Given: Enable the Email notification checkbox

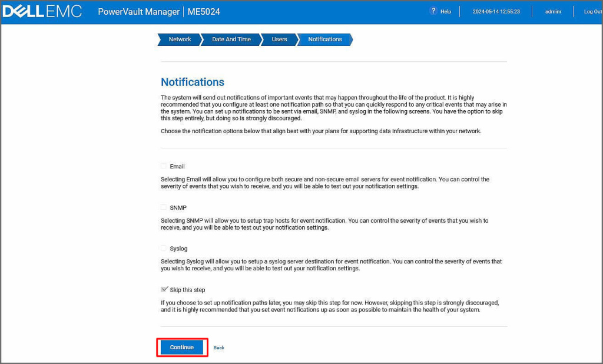Looking at the screenshot, I should [164, 166].
